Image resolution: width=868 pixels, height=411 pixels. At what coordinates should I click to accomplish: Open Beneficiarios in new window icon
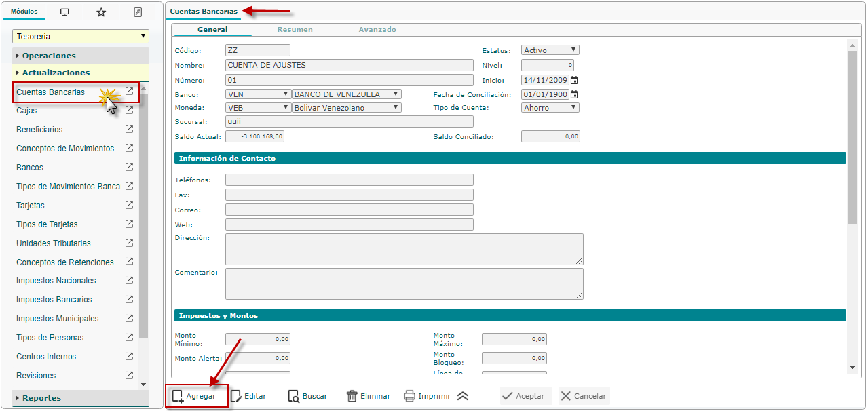[129, 130]
